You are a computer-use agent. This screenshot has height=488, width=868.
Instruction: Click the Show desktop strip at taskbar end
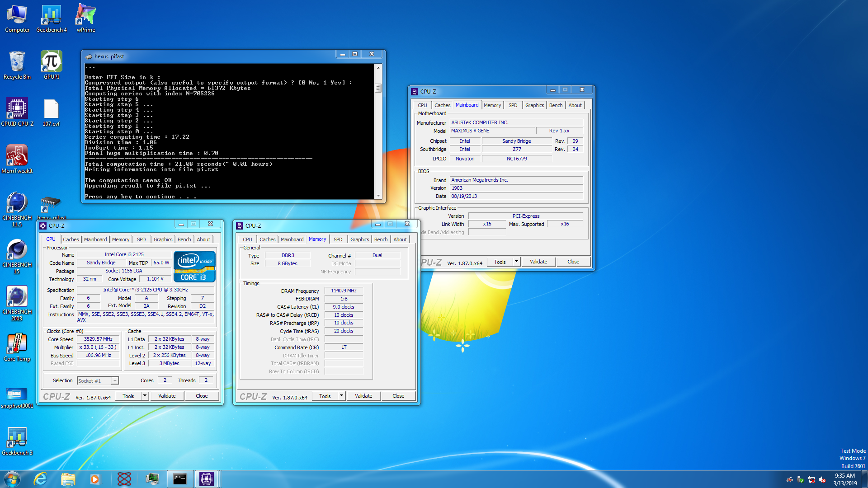tap(864, 479)
